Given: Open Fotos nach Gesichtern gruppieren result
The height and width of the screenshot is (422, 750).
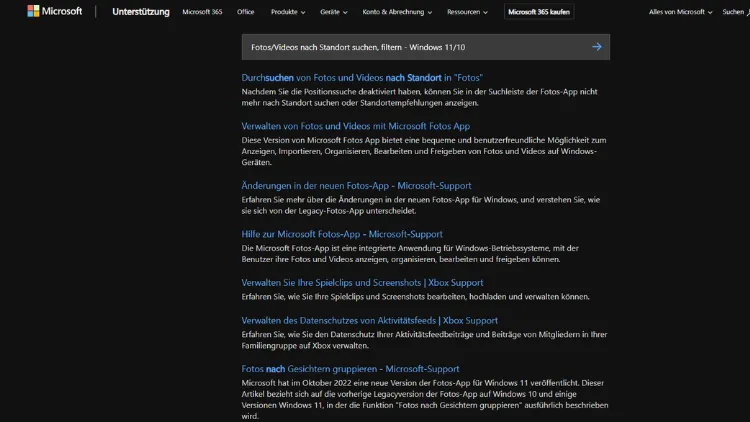Looking at the screenshot, I should coord(350,369).
